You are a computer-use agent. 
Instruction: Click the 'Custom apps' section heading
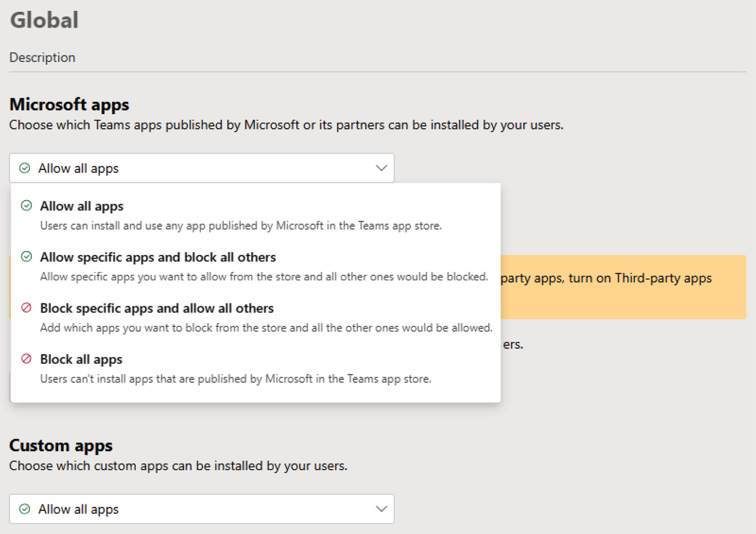pyautogui.click(x=61, y=445)
